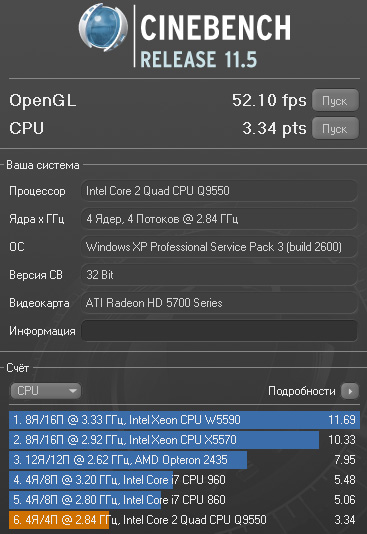Start the CPU test with Пуск

(x=335, y=129)
